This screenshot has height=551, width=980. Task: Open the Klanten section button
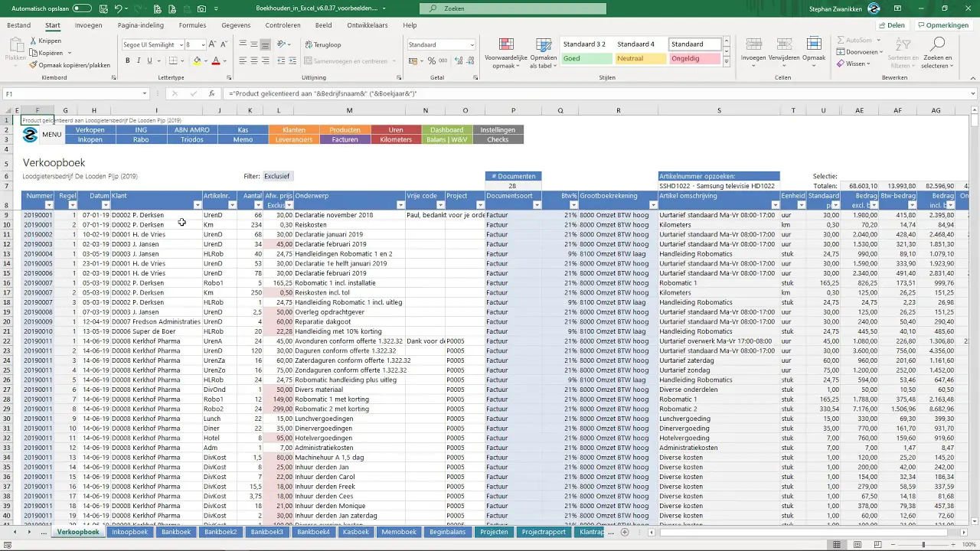coord(293,129)
